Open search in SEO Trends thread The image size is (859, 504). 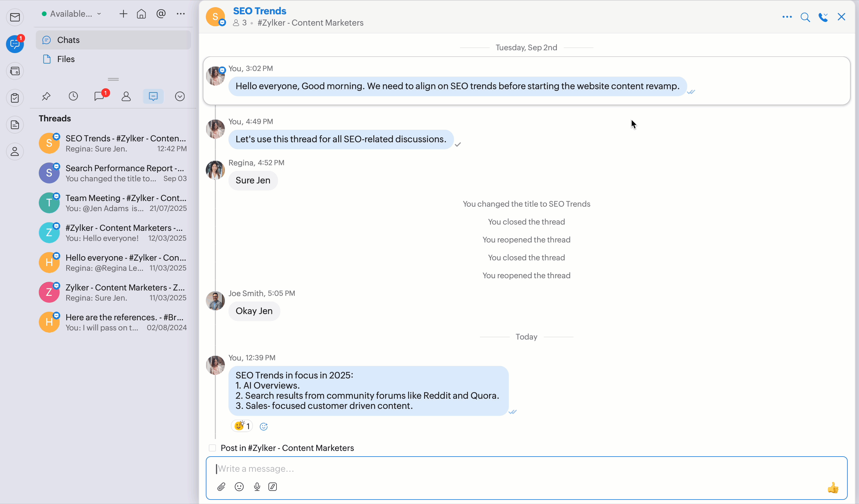[805, 17]
